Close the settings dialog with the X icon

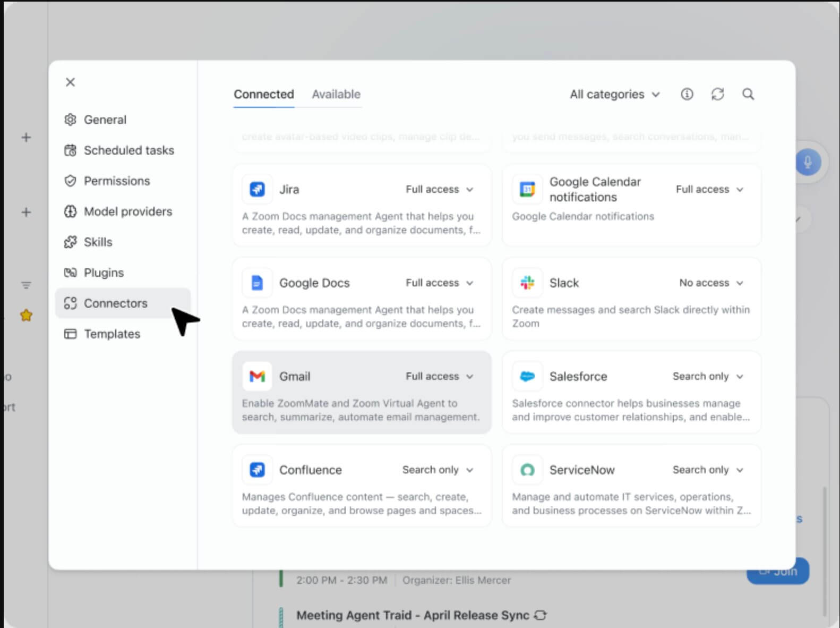[70, 82]
